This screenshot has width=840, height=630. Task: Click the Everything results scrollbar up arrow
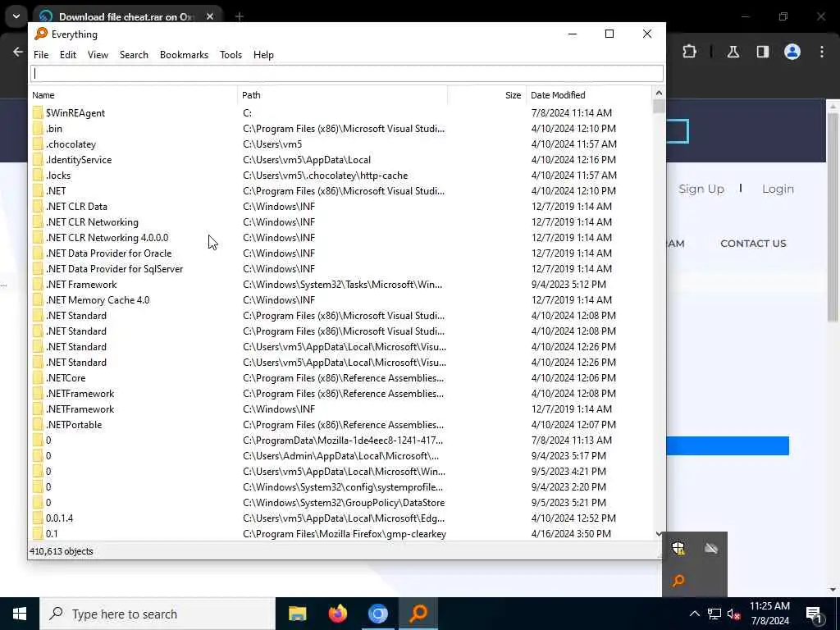pos(659,94)
